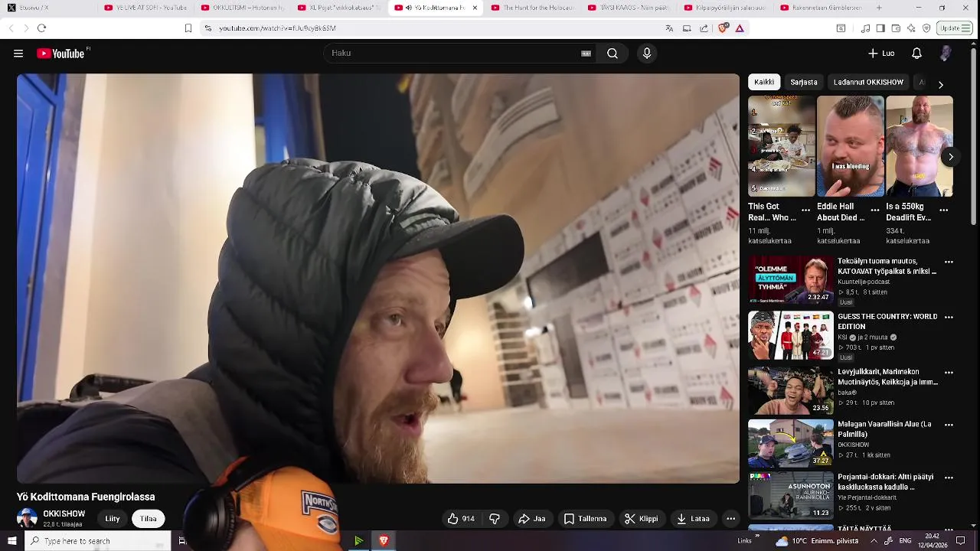Reload the page with browser refresh icon
Viewport: 980px width, 551px height.
coord(41,28)
